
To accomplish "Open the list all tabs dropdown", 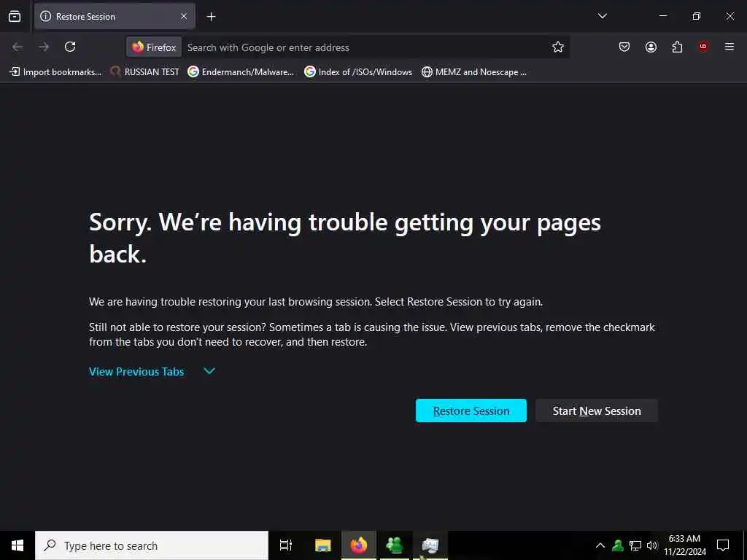I will 602,16.
